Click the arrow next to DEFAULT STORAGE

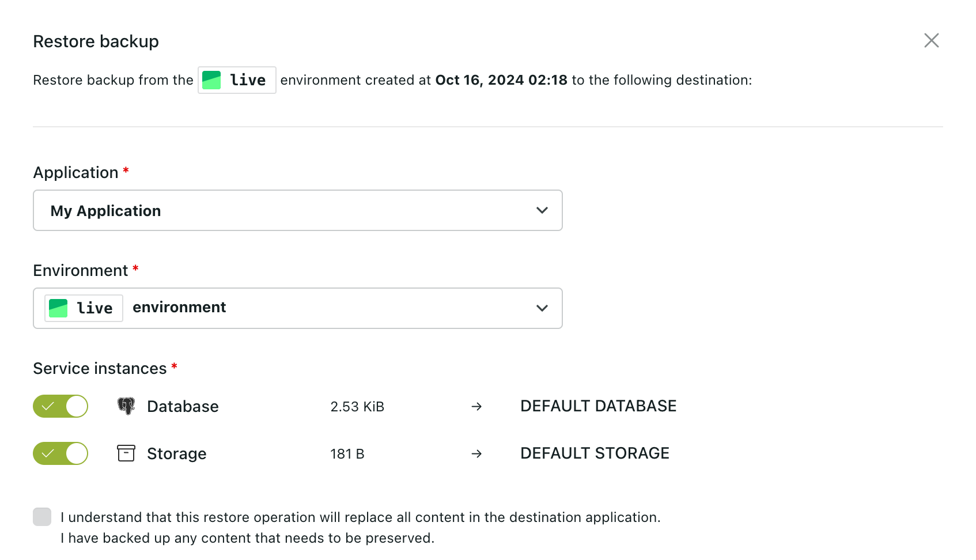click(476, 453)
